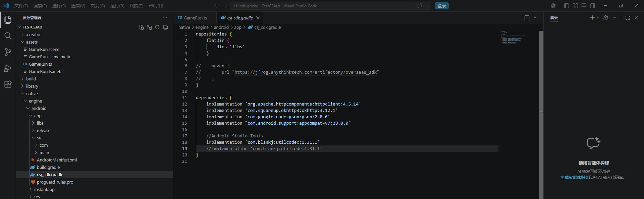Open new chat dropdown arrow
644x199 pixels.
click(598, 18)
